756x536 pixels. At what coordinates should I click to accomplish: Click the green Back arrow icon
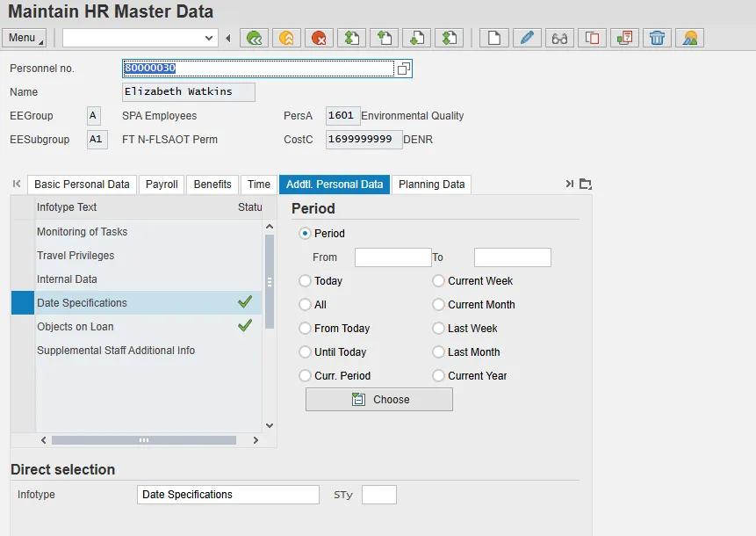click(x=255, y=38)
